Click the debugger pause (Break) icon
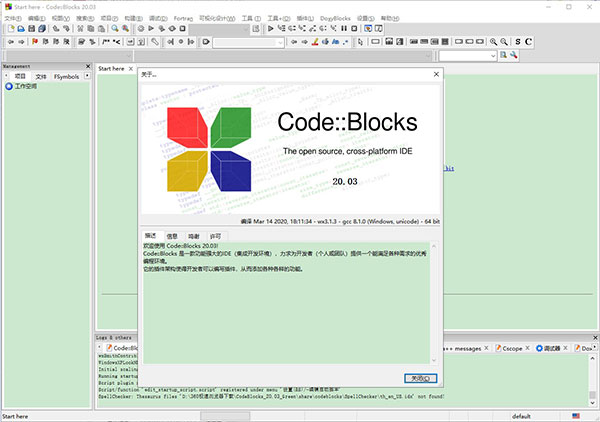 click(344, 29)
